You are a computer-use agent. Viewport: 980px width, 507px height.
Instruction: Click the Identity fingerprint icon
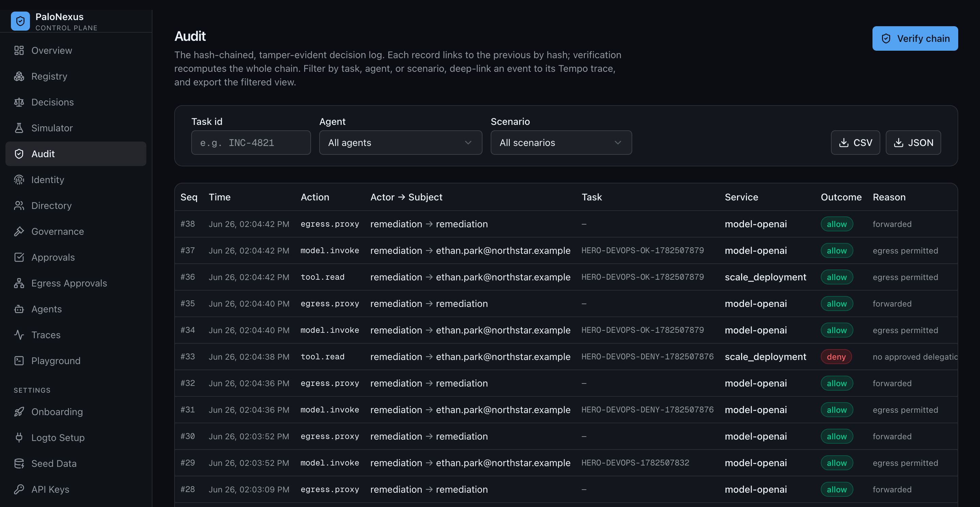(x=19, y=180)
